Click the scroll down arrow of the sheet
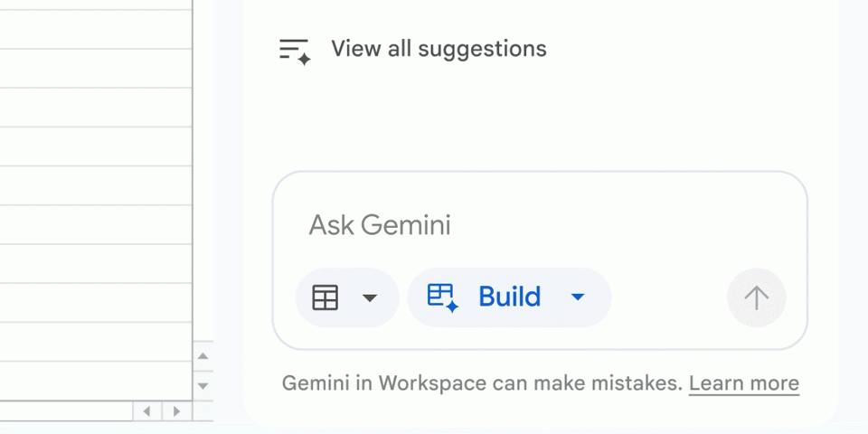This screenshot has height=434, width=868. click(x=203, y=386)
